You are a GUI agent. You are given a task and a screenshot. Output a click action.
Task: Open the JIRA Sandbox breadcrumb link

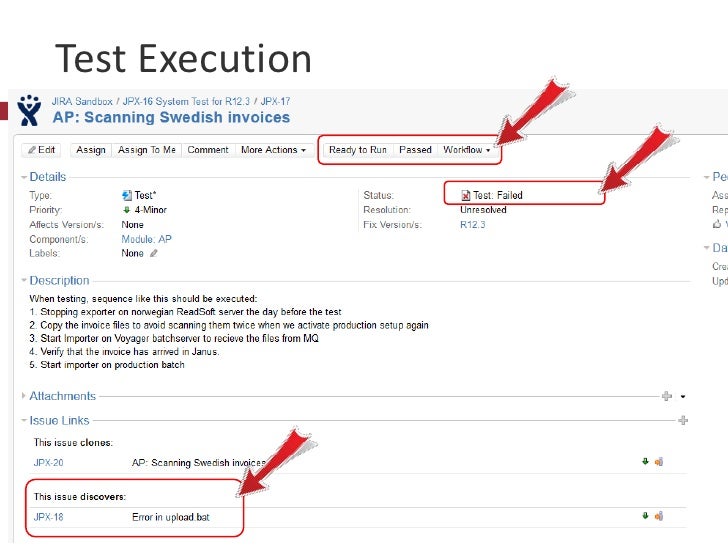click(82, 101)
